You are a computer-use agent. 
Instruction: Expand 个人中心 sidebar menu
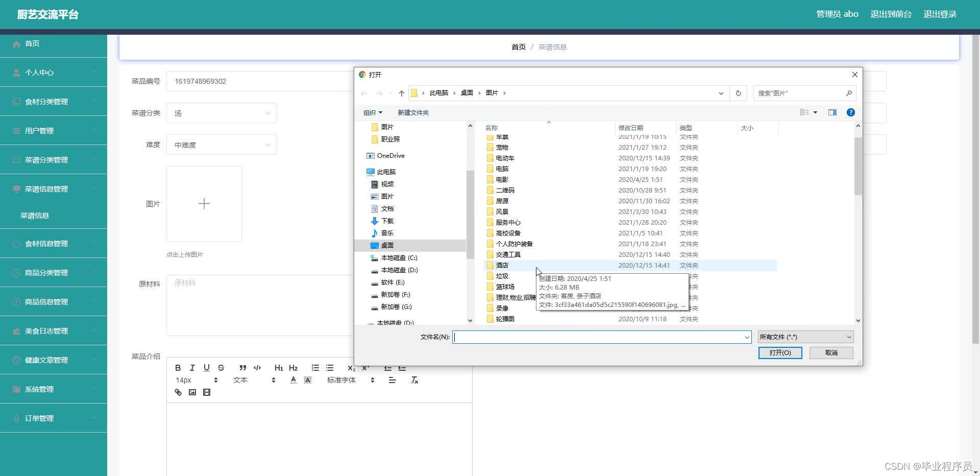pos(54,73)
